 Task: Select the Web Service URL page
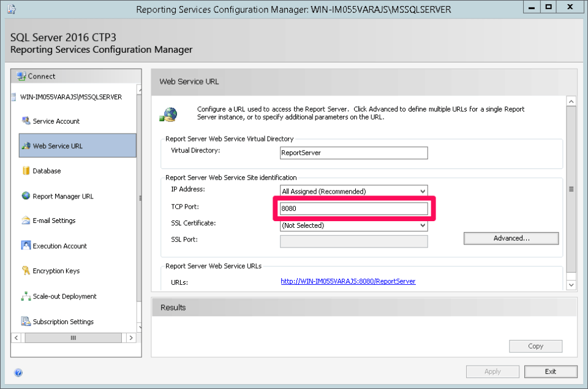pos(78,146)
